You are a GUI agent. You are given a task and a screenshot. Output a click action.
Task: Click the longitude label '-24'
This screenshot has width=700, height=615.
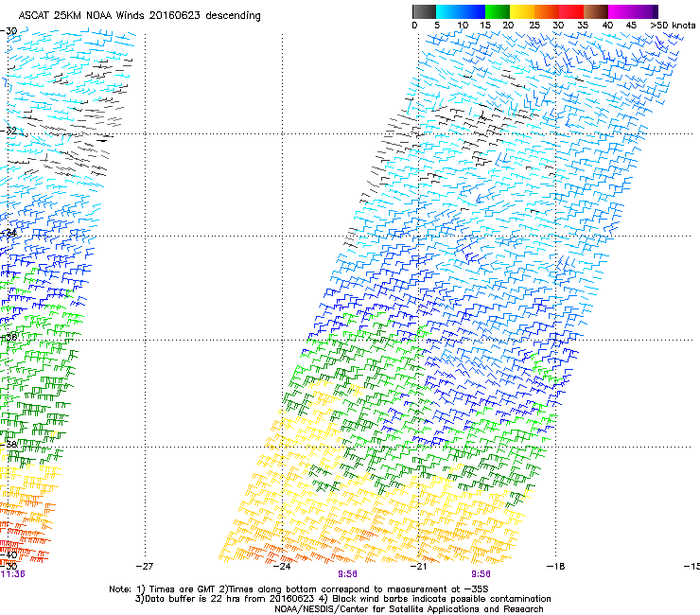pyautogui.click(x=282, y=567)
